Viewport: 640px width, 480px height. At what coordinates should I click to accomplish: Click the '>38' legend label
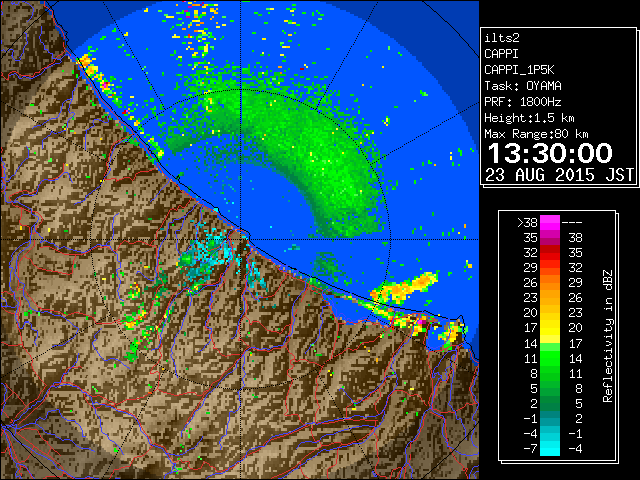(527, 222)
